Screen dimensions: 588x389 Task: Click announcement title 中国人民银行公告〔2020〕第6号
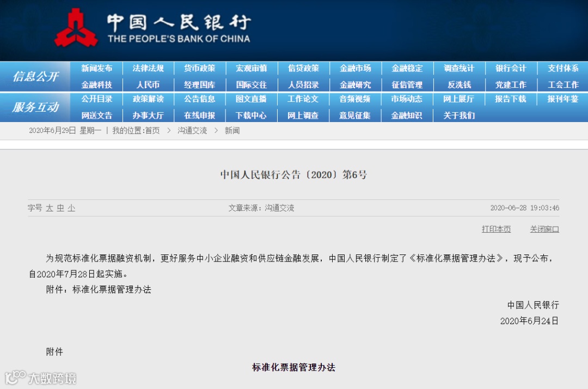(293, 175)
